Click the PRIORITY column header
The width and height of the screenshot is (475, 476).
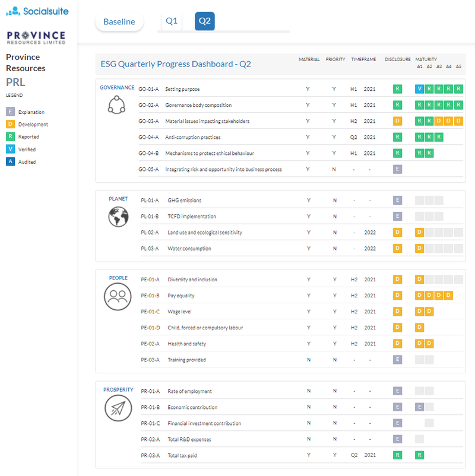pos(335,59)
